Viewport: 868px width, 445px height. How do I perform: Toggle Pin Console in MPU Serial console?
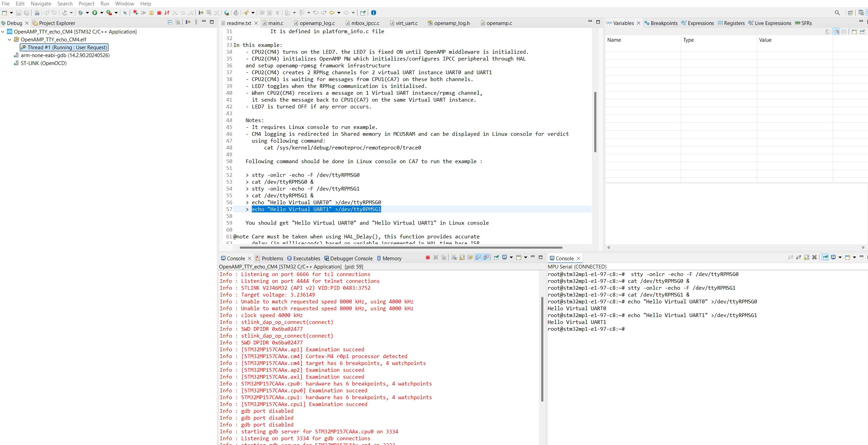point(825,258)
